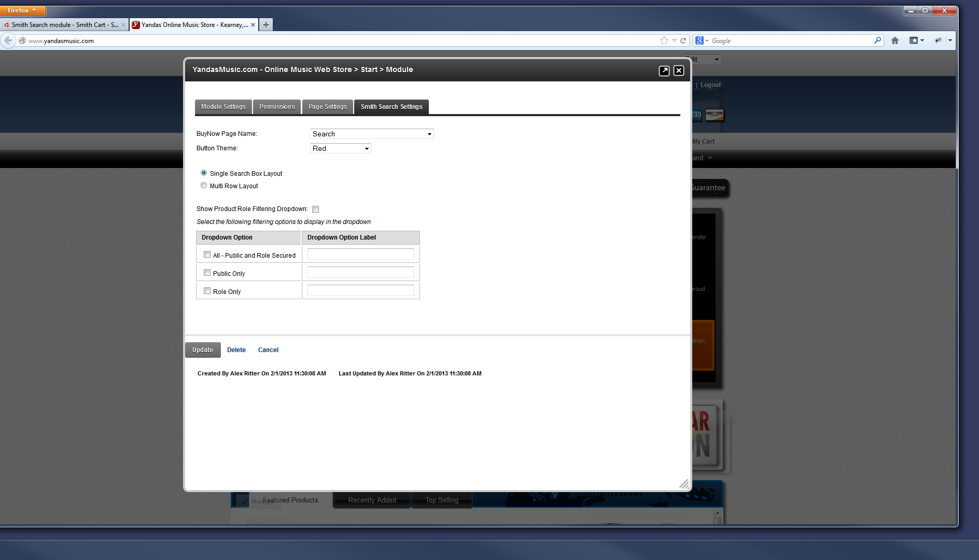This screenshot has width=979, height=560.
Task: Click the Role Only label text field
Action: click(x=361, y=290)
